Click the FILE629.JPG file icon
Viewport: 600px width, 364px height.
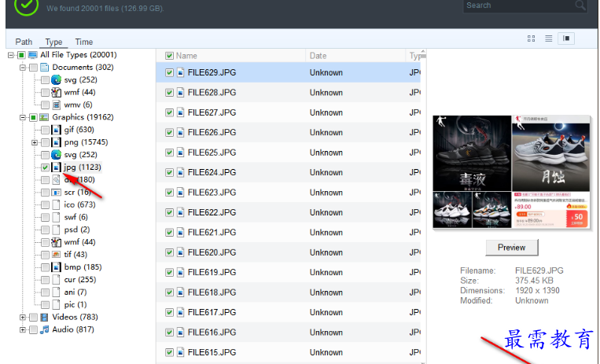(181, 72)
